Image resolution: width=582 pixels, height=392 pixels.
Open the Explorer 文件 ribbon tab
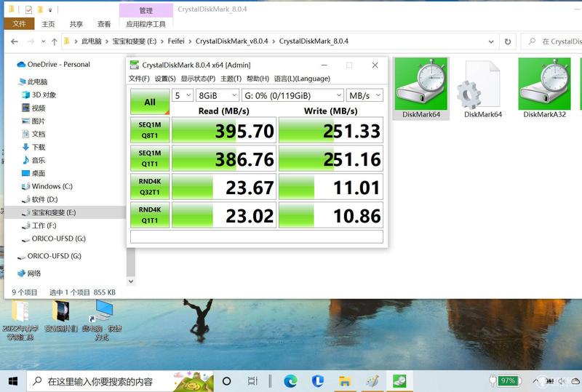tap(20, 24)
